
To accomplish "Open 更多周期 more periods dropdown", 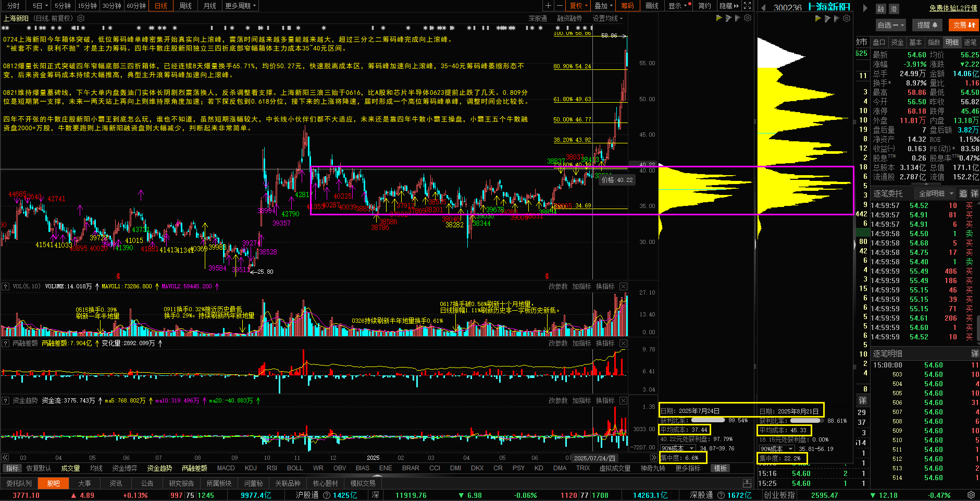I will [x=240, y=6].
